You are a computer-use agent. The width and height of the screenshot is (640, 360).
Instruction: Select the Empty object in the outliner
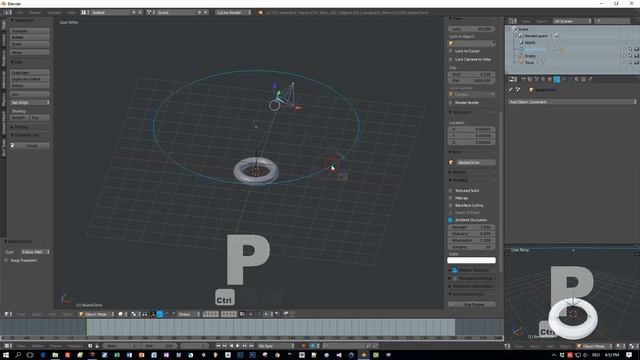[530, 56]
